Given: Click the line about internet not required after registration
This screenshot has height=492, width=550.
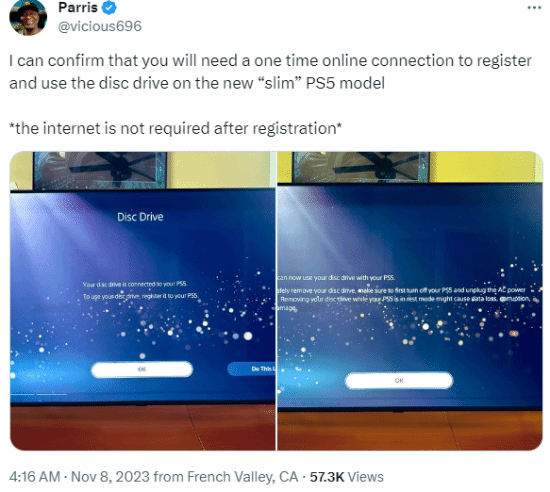Looking at the screenshot, I should (x=175, y=128).
